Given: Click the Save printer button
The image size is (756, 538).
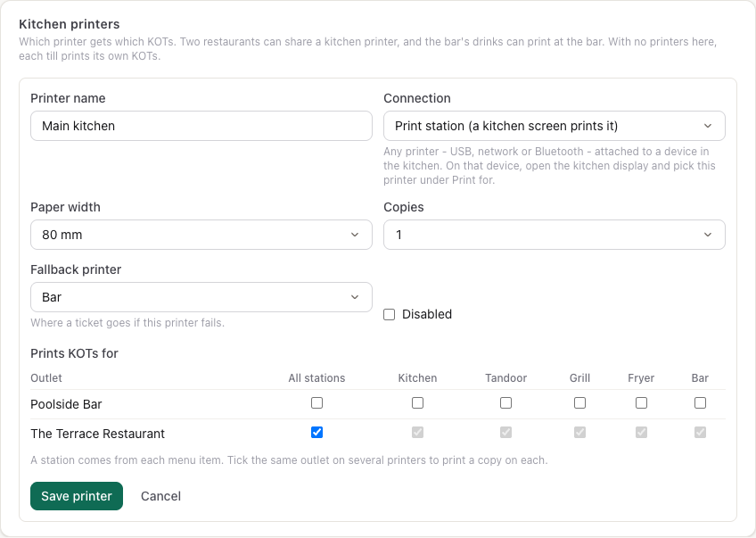Looking at the screenshot, I should 77,496.
